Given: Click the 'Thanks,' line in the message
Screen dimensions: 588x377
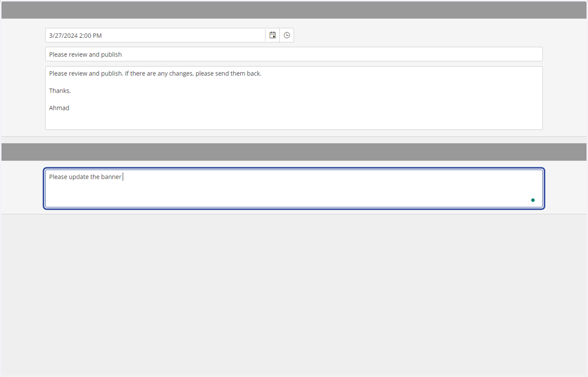Looking at the screenshot, I should coord(60,91).
